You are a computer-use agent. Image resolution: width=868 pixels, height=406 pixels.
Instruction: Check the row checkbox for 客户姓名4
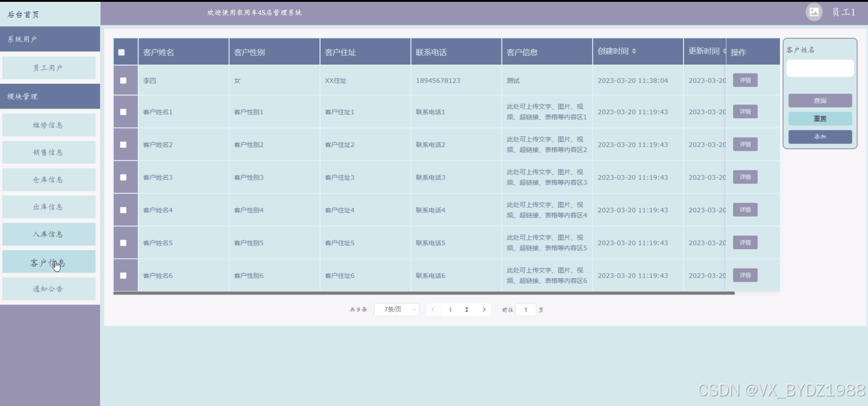[123, 210]
